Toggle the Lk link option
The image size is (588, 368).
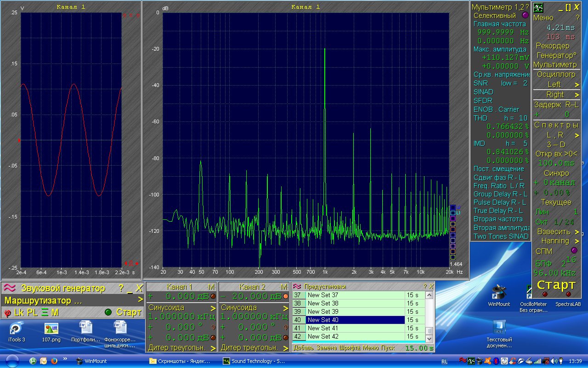tap(18, 313)
